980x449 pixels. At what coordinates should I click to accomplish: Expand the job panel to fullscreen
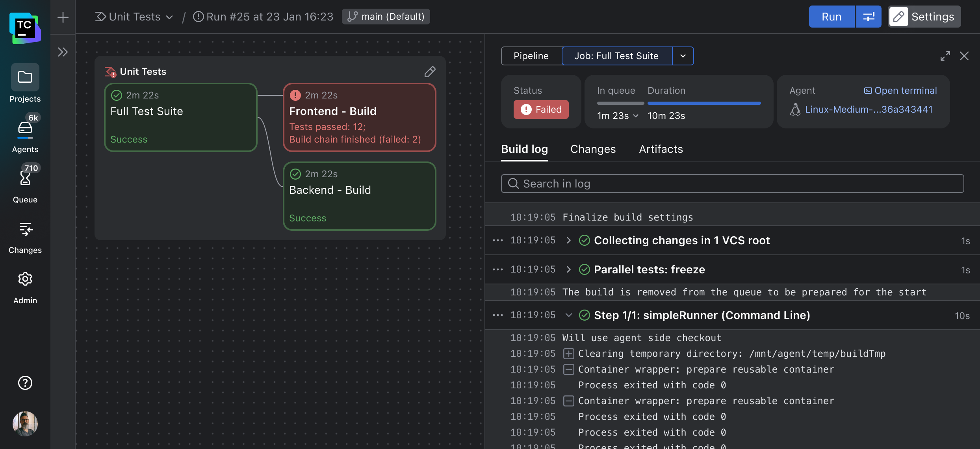(x=945, y=56)
